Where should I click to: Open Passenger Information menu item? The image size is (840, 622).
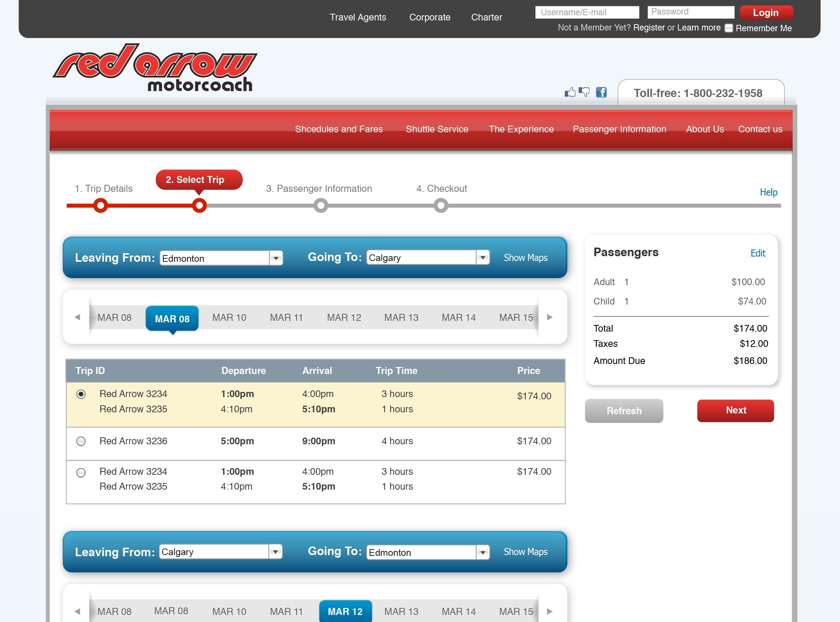(619, 129)
